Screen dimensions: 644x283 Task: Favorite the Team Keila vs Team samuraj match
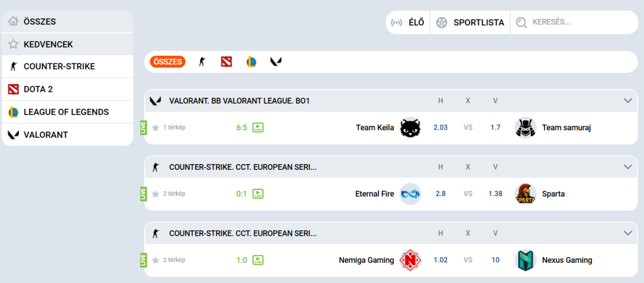[155, 128]
